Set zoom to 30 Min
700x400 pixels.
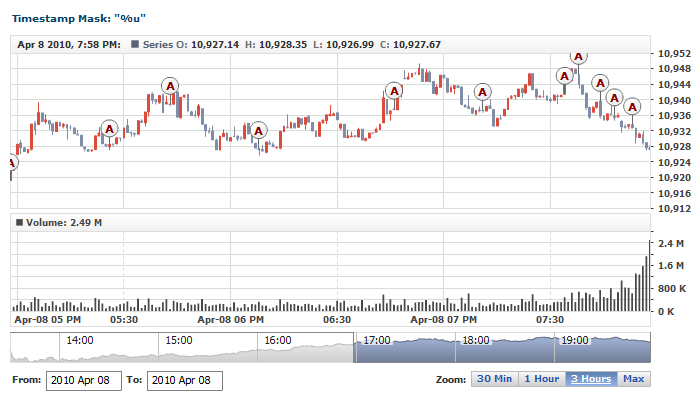[x=494, y=379]
